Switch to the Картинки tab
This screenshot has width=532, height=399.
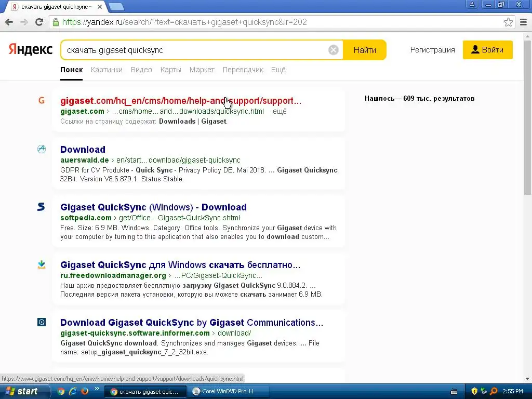[107, 70]
